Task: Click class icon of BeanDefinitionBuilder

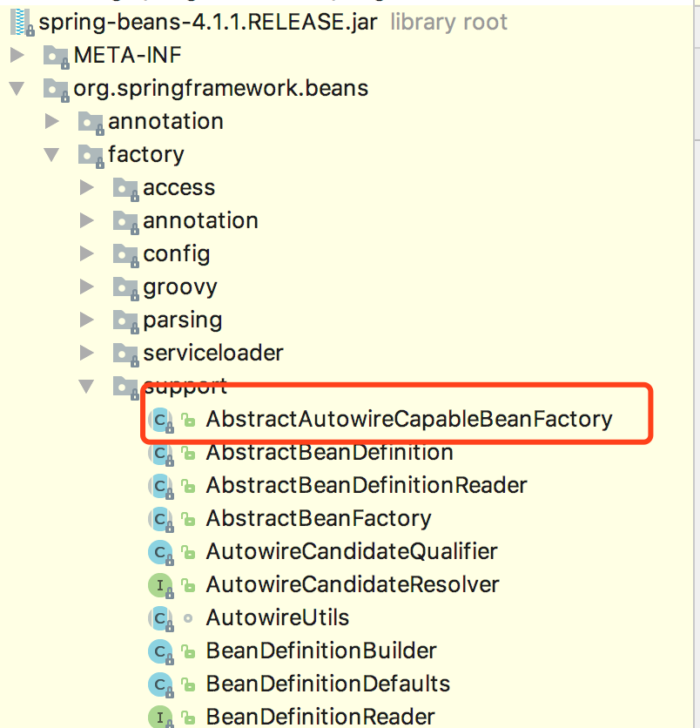Action: click(x=160, y=651)
